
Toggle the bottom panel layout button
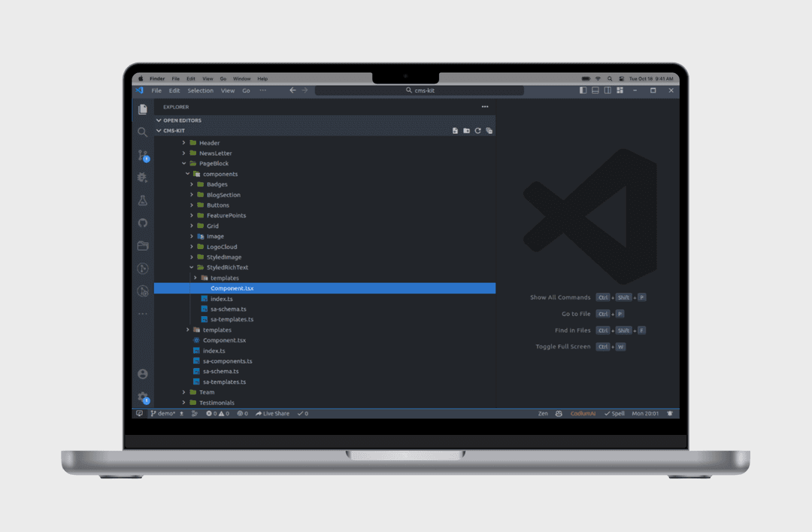(x=595, y=90)
